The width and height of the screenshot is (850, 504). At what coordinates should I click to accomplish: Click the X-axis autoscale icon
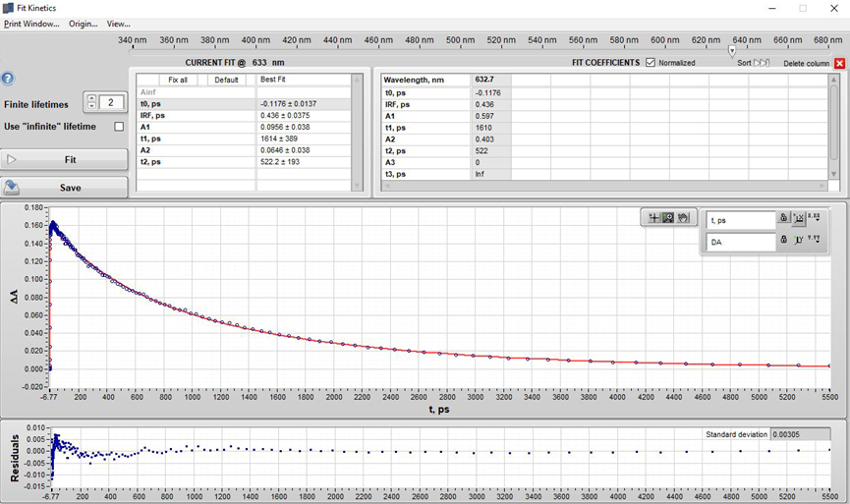click(798, 218)
